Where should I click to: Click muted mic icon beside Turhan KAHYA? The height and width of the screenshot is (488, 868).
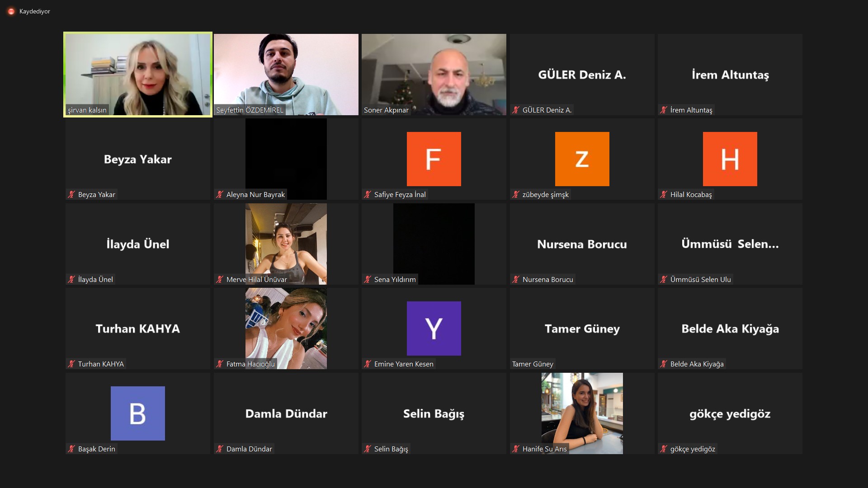[x=71, y=364]
